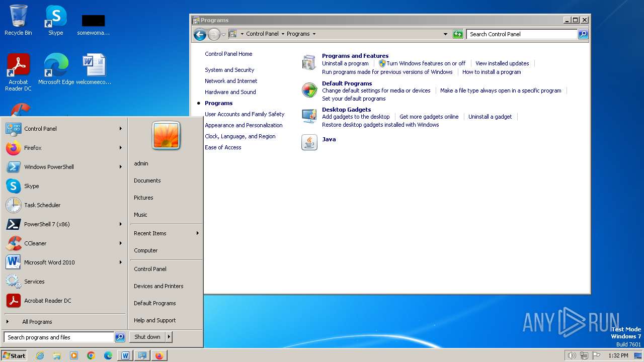Open the recent pages dropdown next to the Forward button
Image resolution: width=644 pixels, height=362 pixels.
tap(223, 34)
